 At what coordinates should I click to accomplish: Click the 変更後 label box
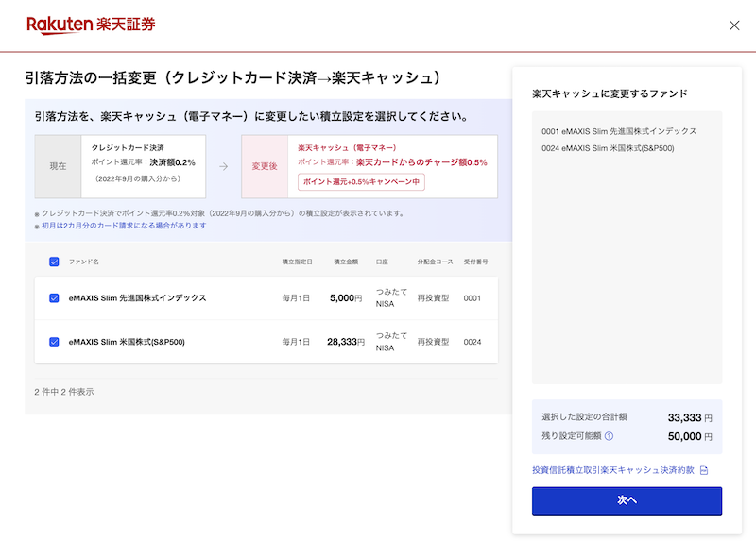click(265, 166)
